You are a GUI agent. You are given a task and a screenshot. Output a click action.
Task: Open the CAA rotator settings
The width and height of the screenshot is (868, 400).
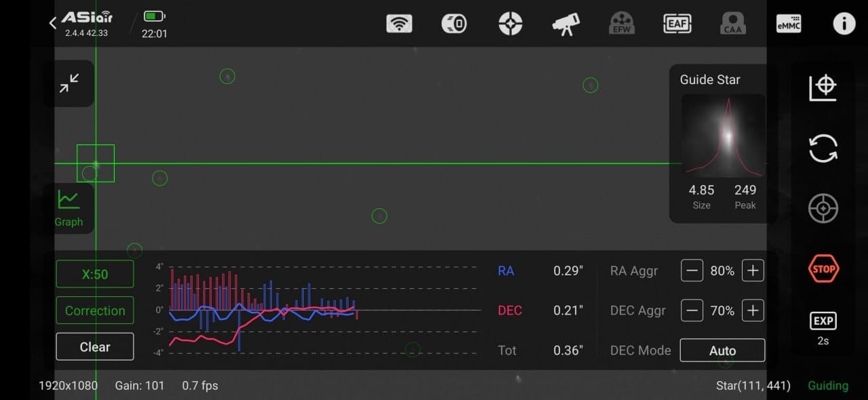point(733,24)
